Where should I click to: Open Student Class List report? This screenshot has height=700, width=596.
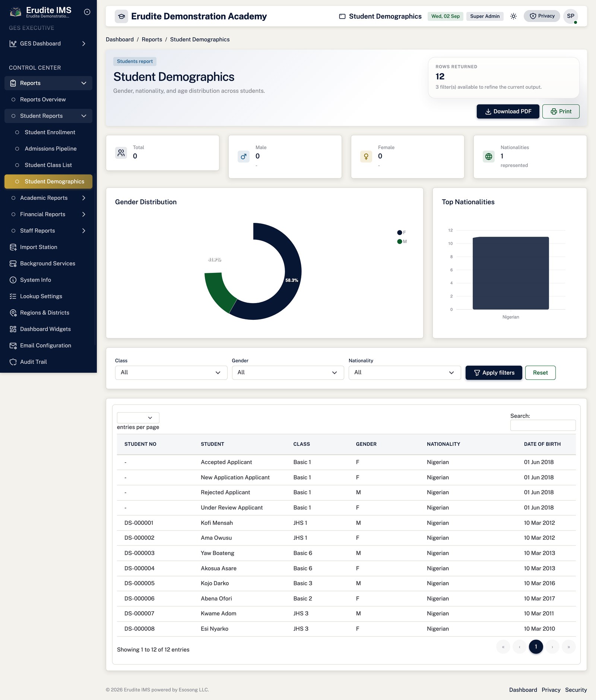coord(48,165)
